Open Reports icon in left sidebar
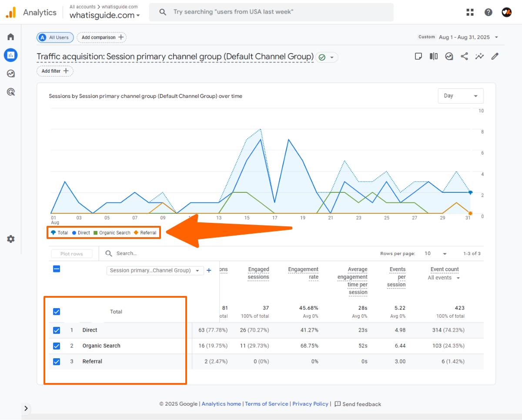522x420 pixels. 10,55
